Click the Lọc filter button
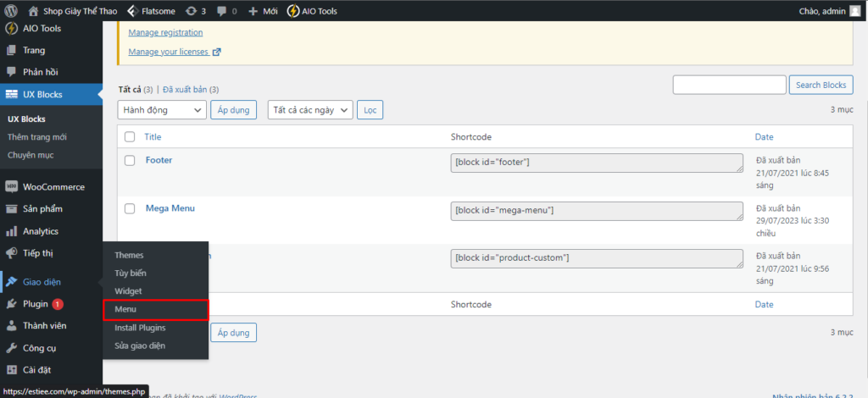 pyautogui.click(x=369, y=110)
